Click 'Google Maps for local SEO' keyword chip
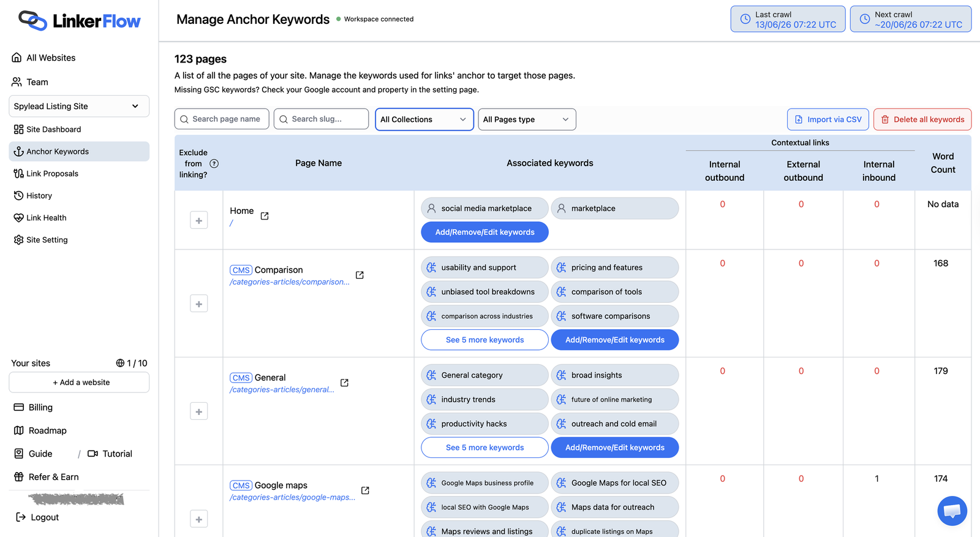This screenshot has height=537, width=980. pyautogui.click(x=615, y=483)
